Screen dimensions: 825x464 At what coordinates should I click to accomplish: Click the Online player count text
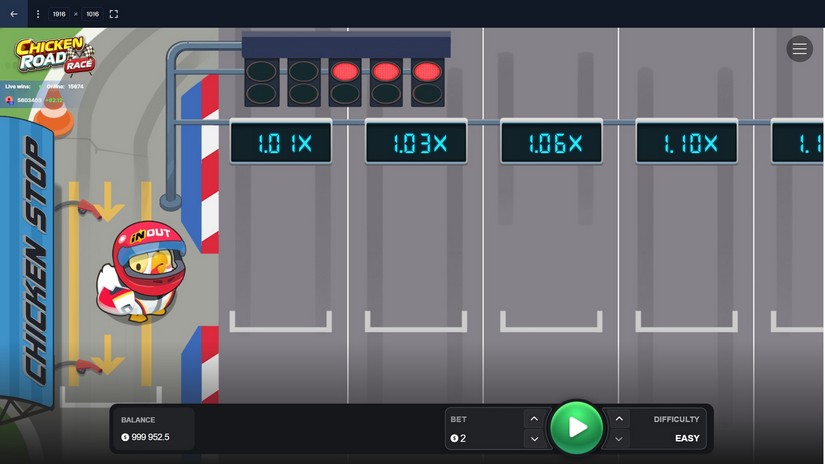pos(65,86)
